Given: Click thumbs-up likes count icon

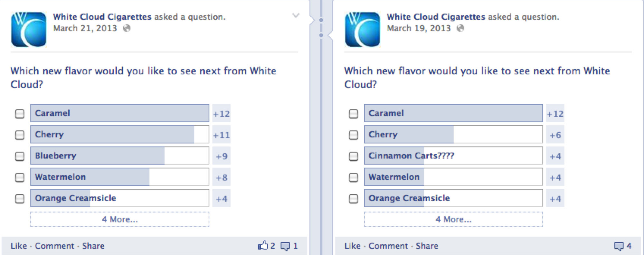Looking at the screenshot, I should [x=263, y=246].
